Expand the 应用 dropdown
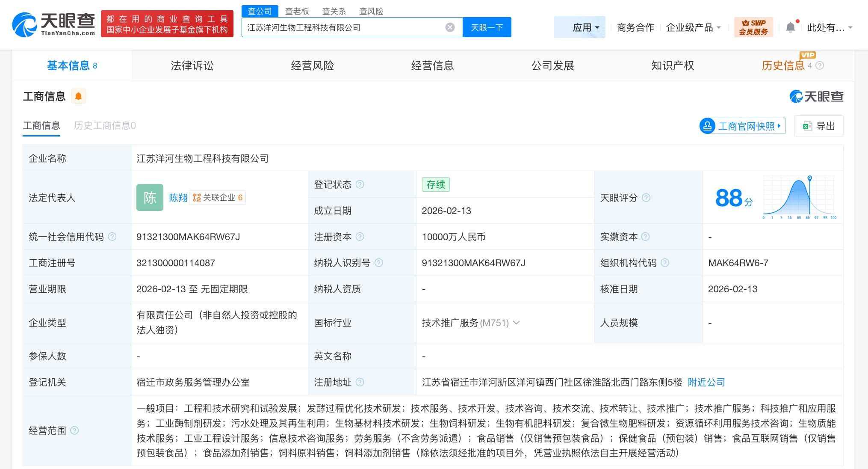 coord(580,27)
